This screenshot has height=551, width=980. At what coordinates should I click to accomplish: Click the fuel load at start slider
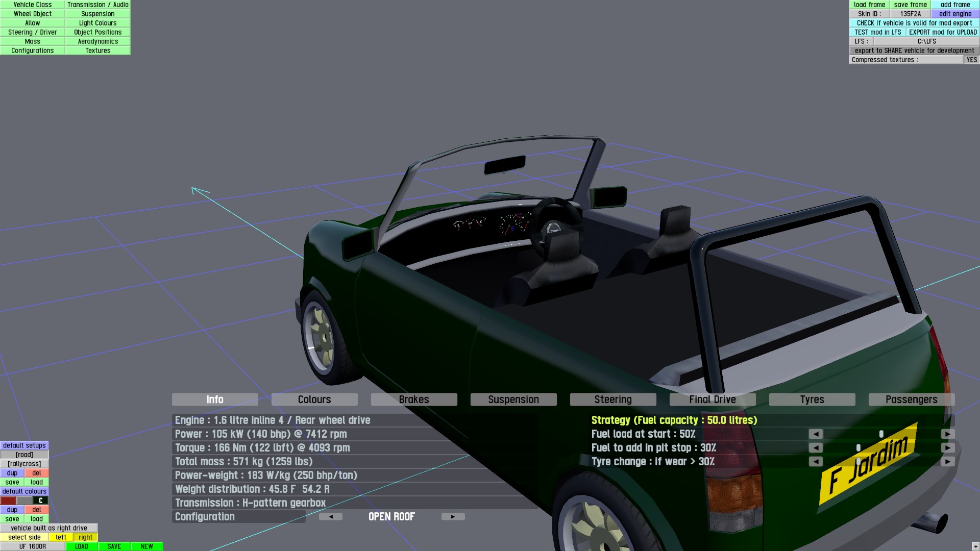881,434
